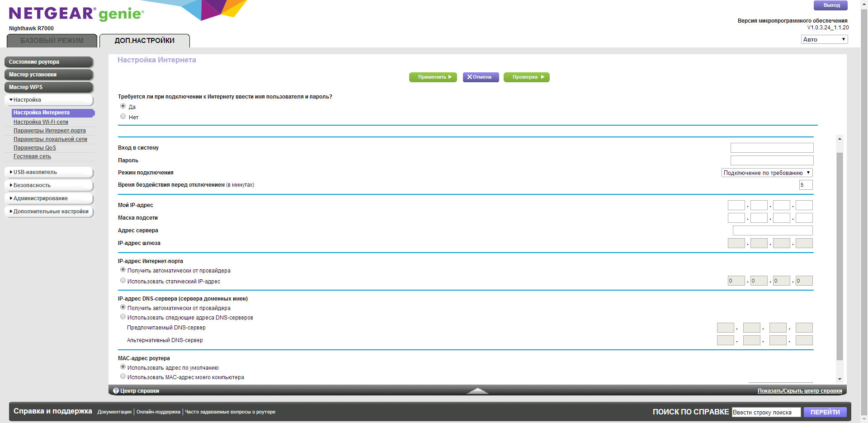Click settings panel scroll down arrow
Image resolution: width=868 pixels, height=423 pixels.
tap(840, 379)
